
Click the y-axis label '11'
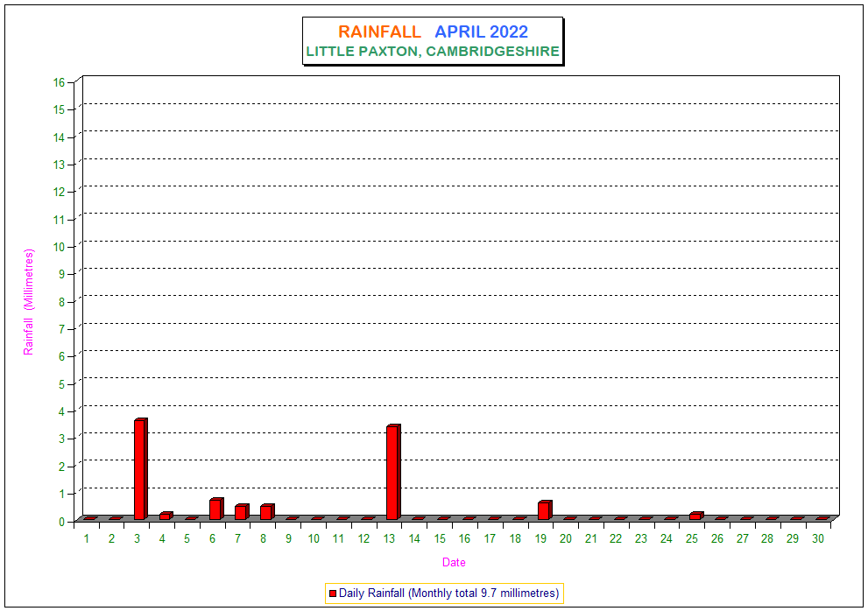pyautogui.click(x=60, y=221)
